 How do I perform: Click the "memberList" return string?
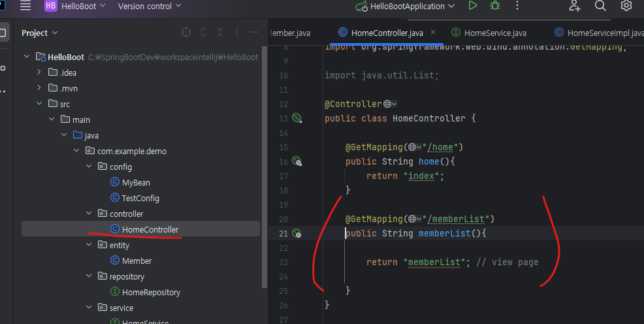coord(434,262)
